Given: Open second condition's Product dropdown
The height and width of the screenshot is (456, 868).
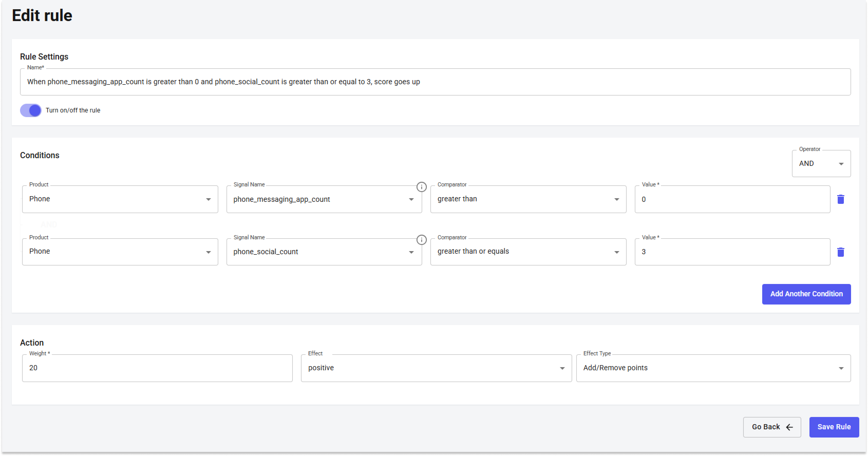Looking at the screenshot, I should pyautogui.click(x=120, y=252).
